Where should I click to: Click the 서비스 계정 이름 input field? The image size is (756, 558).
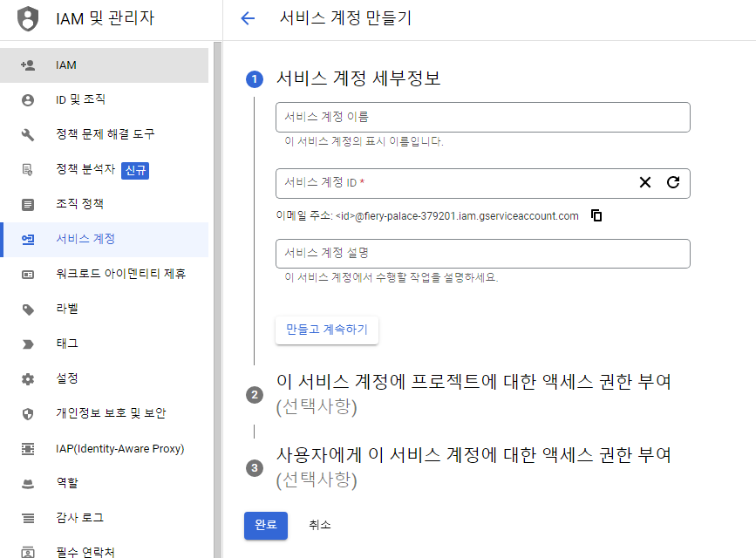pos(482,117)
